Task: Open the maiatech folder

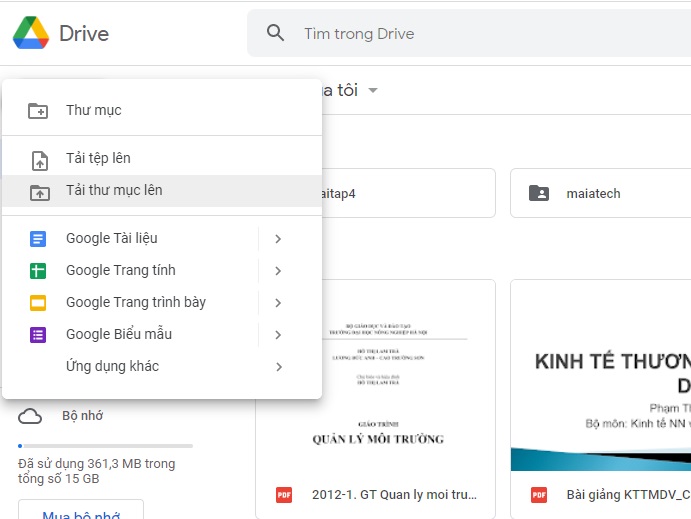Action: (601, 193)
